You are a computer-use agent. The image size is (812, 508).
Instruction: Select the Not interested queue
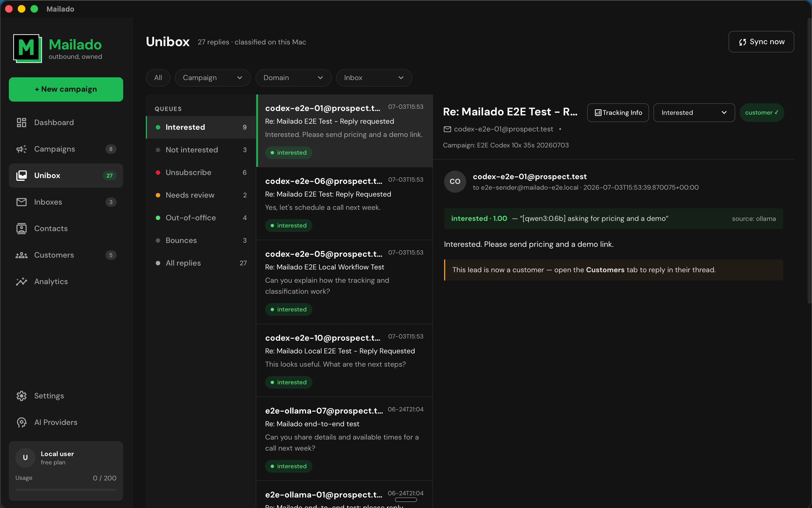tap(201, 150)
